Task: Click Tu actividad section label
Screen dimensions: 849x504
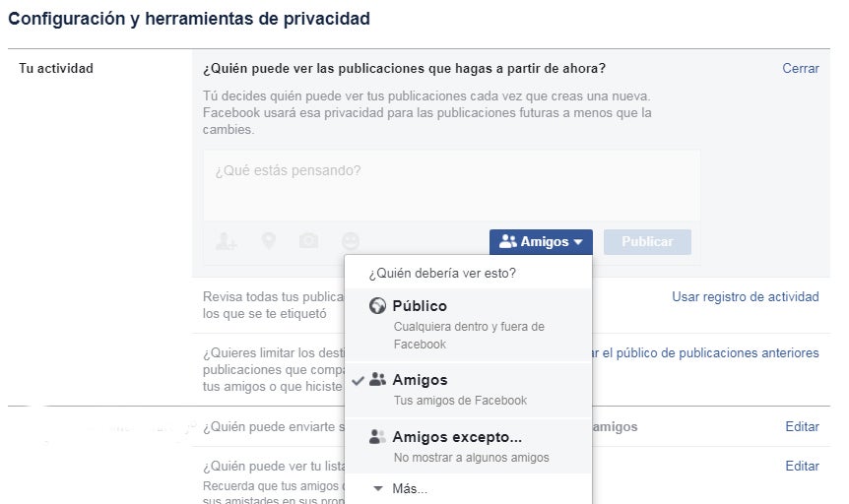Action: [x=56, y=68]
